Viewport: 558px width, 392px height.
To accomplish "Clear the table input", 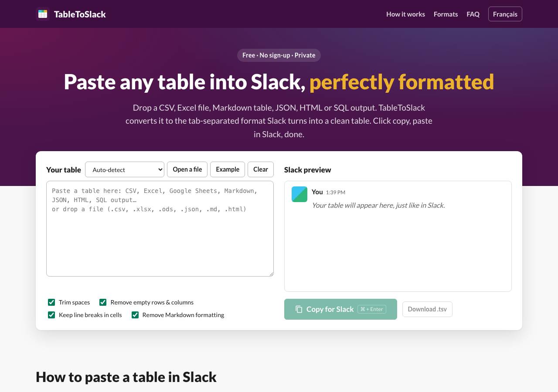I will tap(261, 169).
